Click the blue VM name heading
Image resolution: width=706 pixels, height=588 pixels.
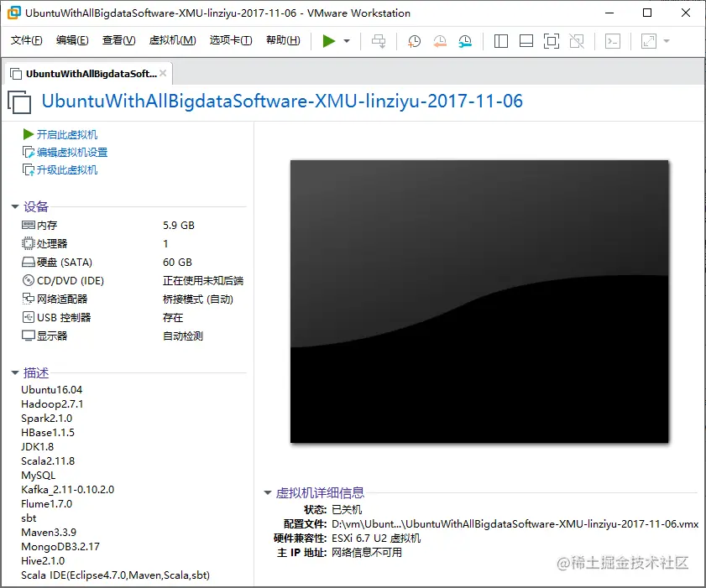tap(282, 101)
